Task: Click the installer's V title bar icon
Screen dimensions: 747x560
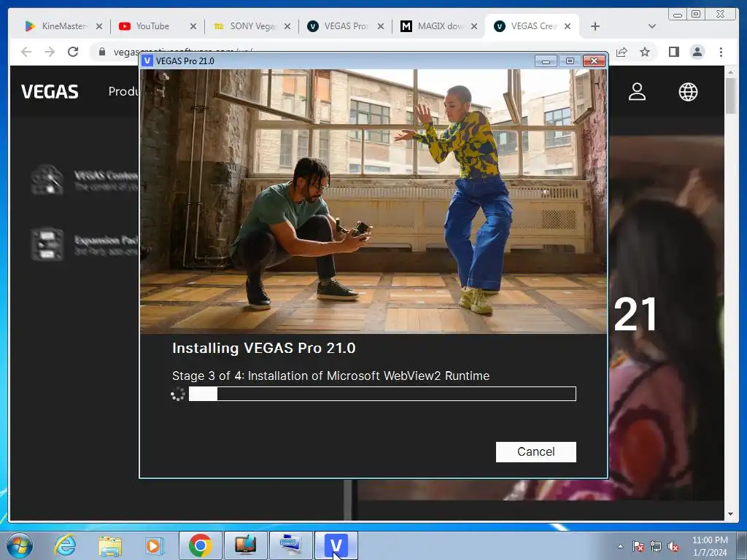Action: [x=147, y=61]
